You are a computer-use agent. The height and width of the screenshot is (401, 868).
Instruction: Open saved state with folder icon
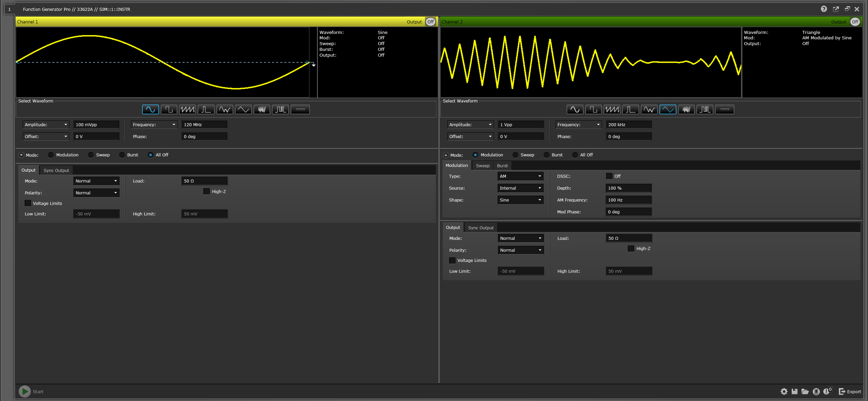[x=805, y=392]
